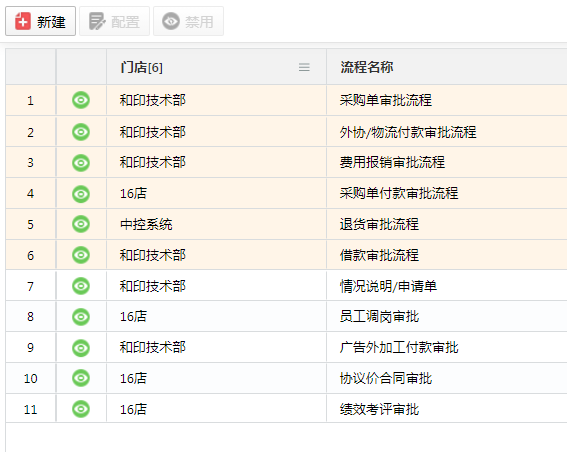This screenshot has width=567, height=452.
Task: Click green eye icon in row 5
Action: pos(81,224)
